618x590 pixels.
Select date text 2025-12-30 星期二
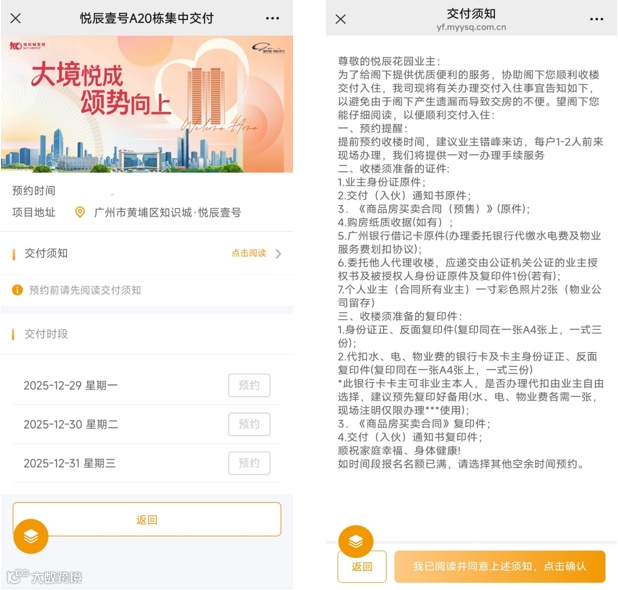click(x=71, y=424)
